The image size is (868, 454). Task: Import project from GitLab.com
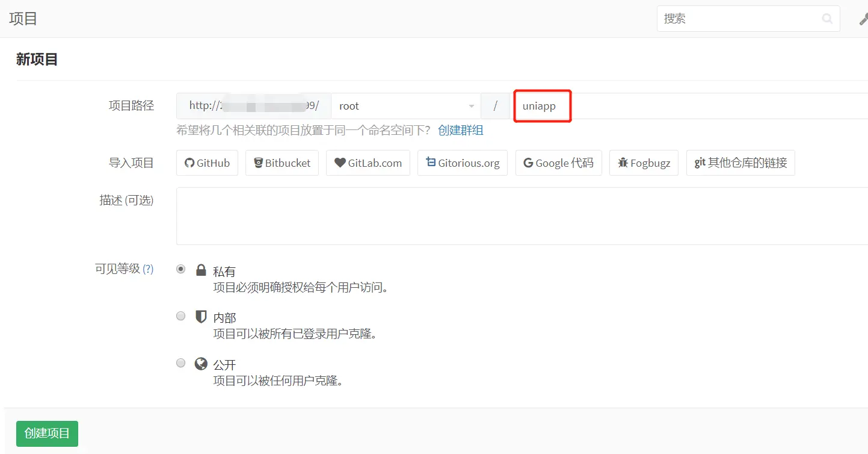pyautogui.click(x=368, y=163)
